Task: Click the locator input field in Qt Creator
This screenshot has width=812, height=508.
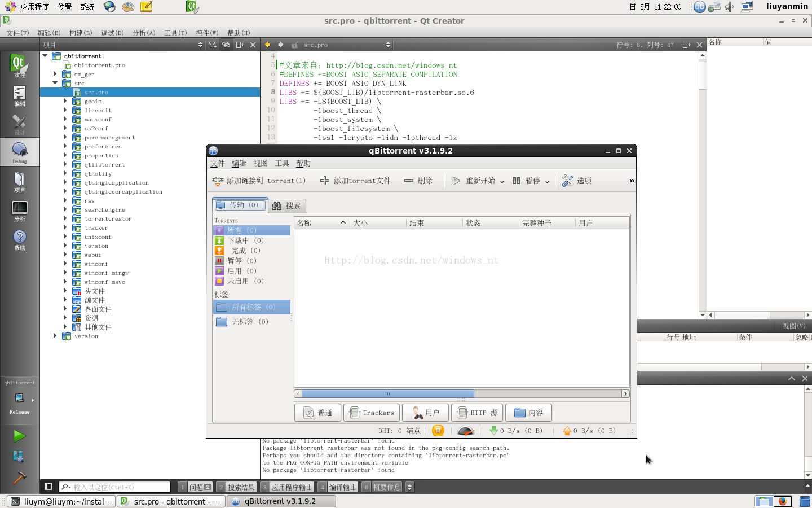Action: tap(114, 487)
